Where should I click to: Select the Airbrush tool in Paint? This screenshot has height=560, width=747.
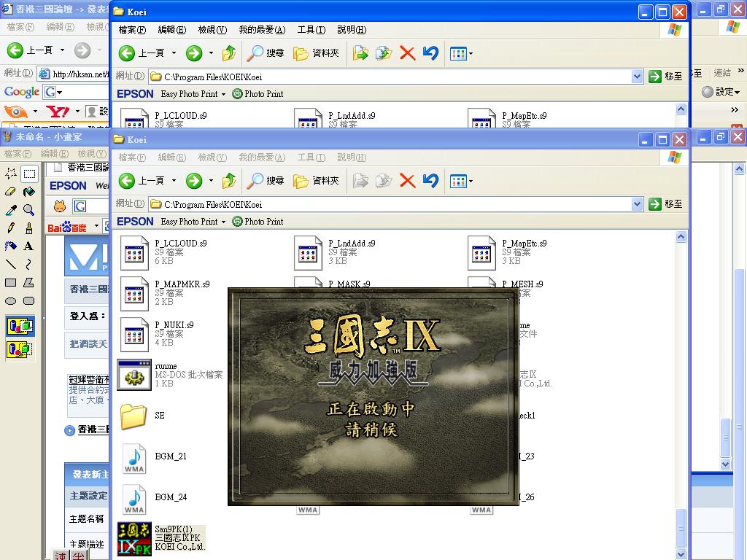pyautogui.click(x=11, y=246)
